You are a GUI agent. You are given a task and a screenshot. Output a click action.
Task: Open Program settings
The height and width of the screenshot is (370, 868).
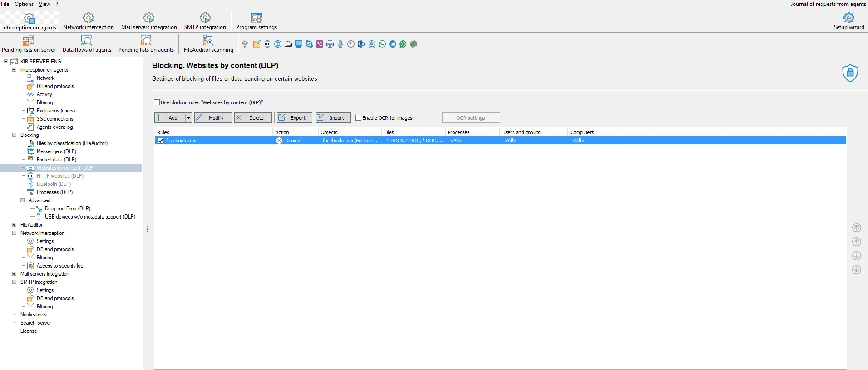(x=256, y=21)
